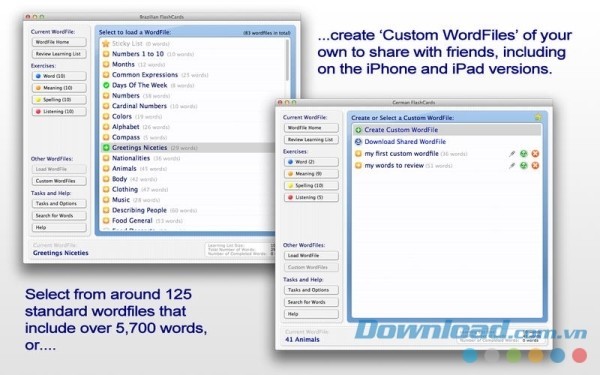Click the star icon beside Sticky List
The width and height of the screenshot is (600, 375).
coord(106,44)
